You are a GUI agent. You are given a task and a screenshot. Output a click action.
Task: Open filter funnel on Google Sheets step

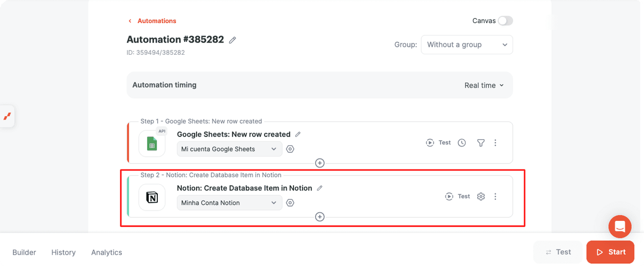tap(481, 143)
